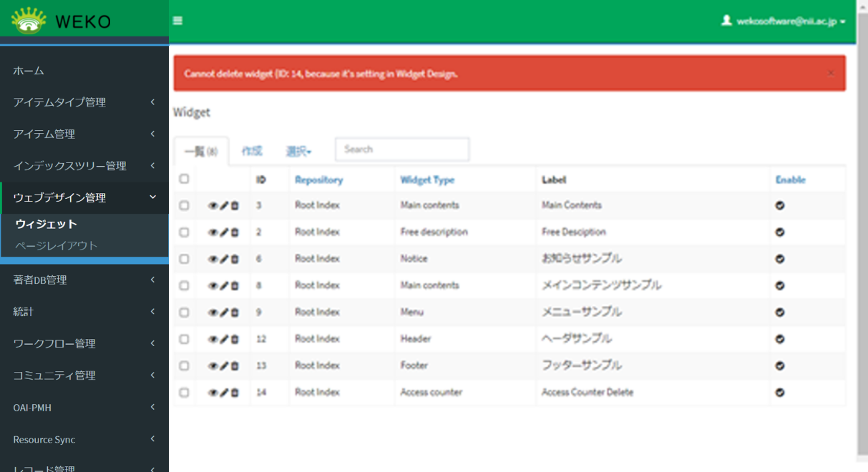
Task: Click the edit pencil icon for Notice widget
Action: 224,259
